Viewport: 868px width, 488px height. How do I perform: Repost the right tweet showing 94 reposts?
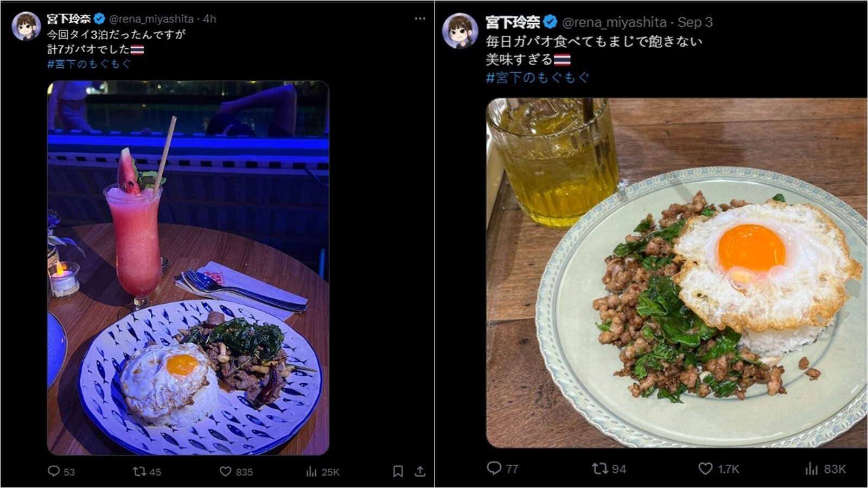(609, 468)
